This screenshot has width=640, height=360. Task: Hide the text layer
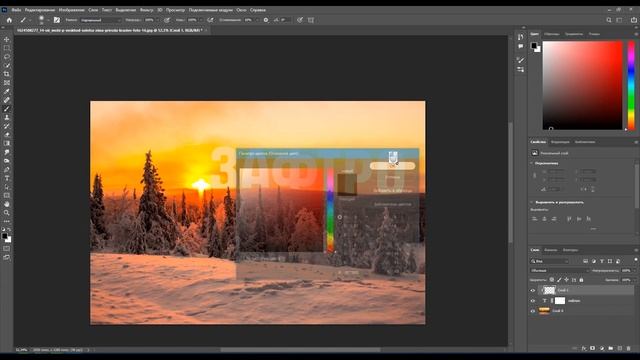[x=533, y=301]
